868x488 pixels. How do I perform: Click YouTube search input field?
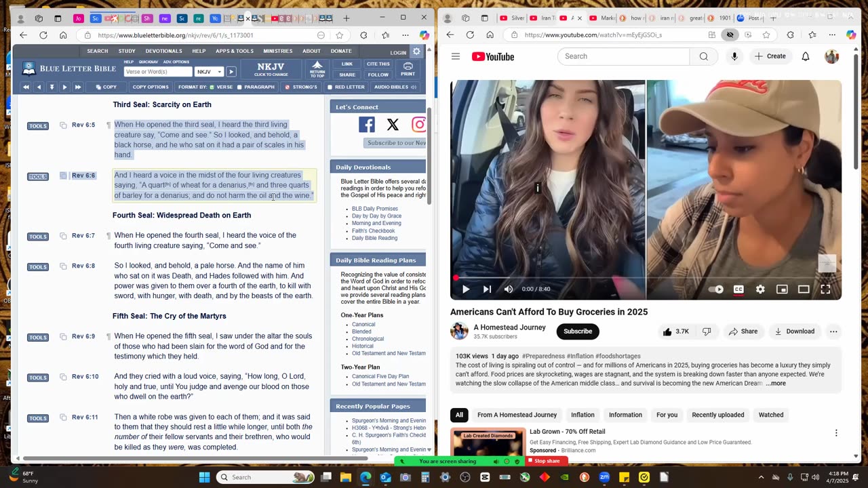pyautogui.click(x=624, y=56)
